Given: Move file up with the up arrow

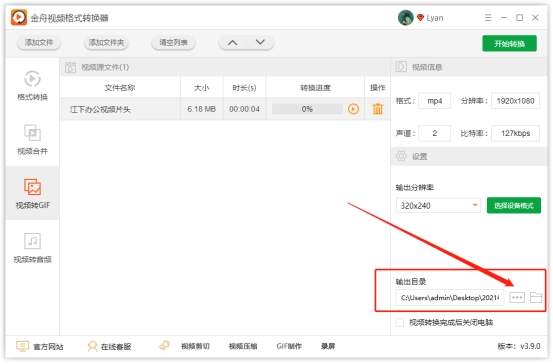Looking at the screenshot, I should (232, 43).
